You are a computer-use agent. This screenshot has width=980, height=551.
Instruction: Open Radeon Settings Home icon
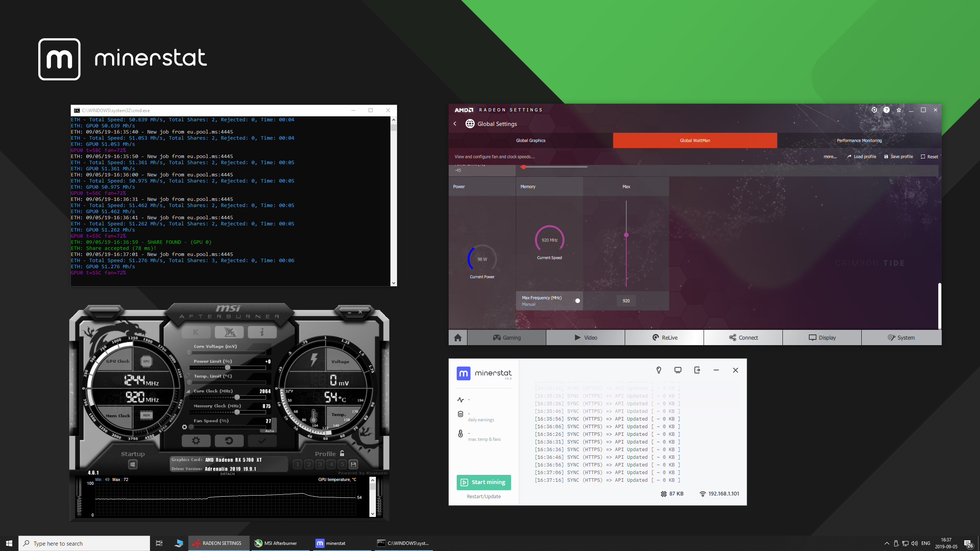point(458,337)
